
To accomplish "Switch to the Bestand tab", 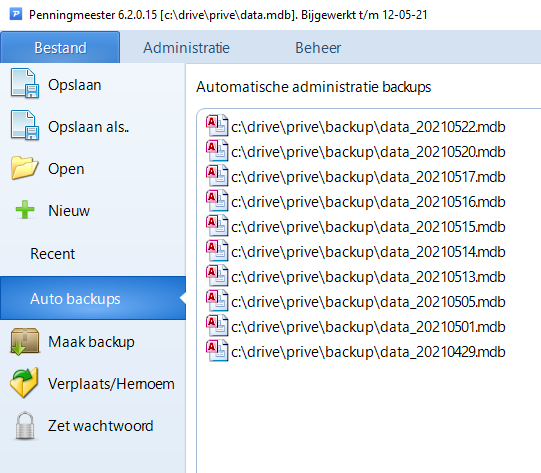I will click(60, 47).
